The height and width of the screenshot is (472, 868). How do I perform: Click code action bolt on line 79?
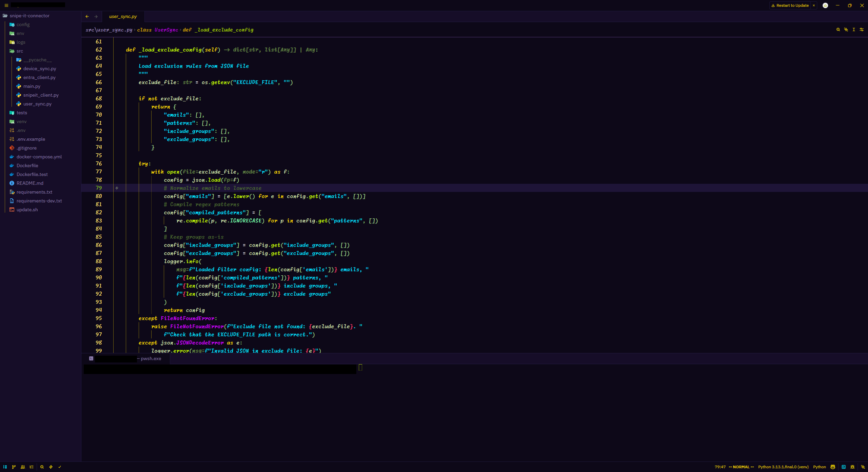tap(117, 188)
